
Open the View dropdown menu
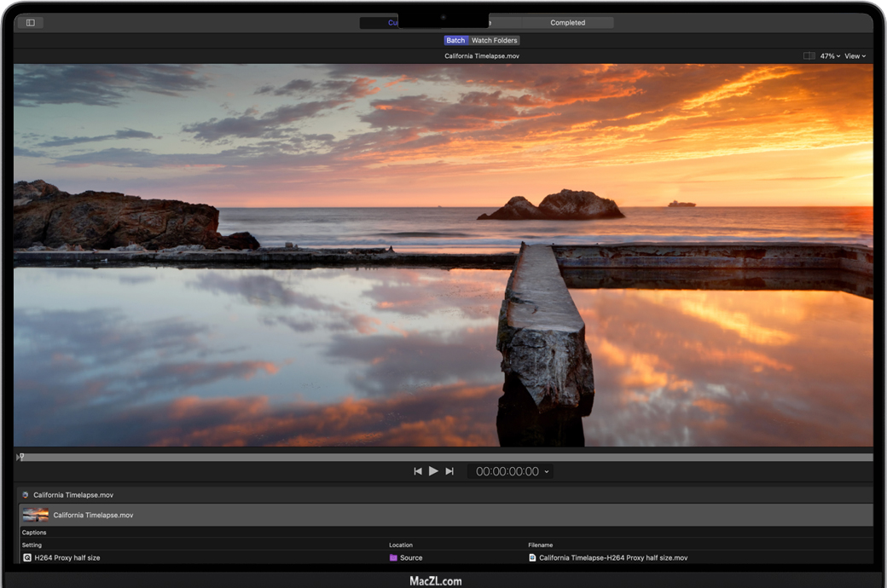pos(855,56)
